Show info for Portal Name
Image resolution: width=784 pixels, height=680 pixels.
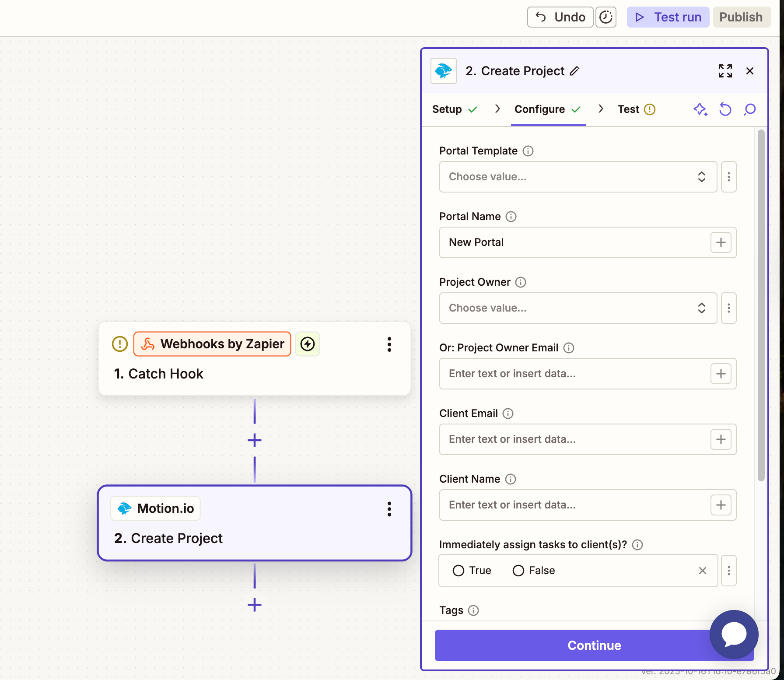(511, 217)
